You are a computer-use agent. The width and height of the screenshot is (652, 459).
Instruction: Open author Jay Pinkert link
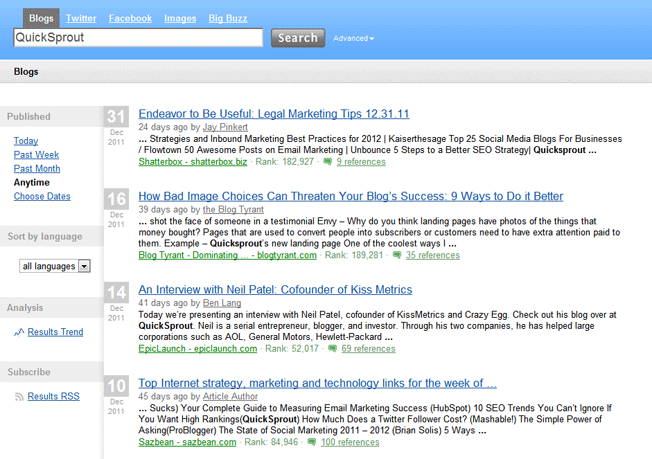pyautogui.click(x=225, y=127)
